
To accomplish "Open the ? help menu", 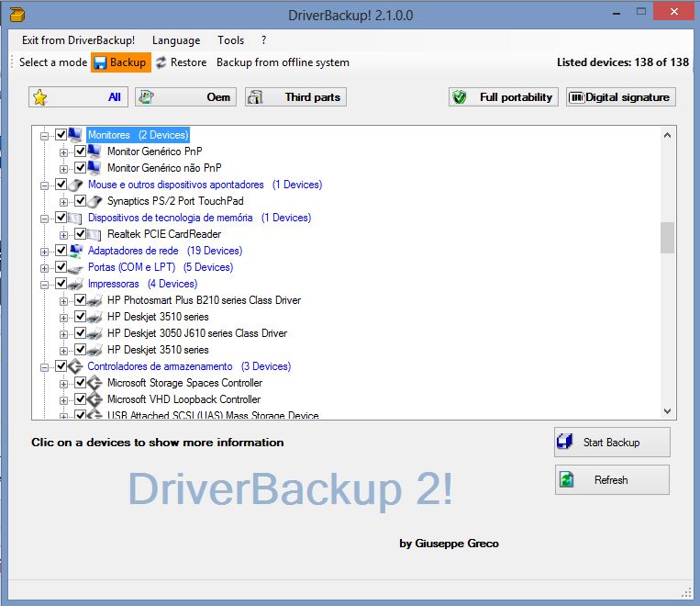I will point(264,40).
